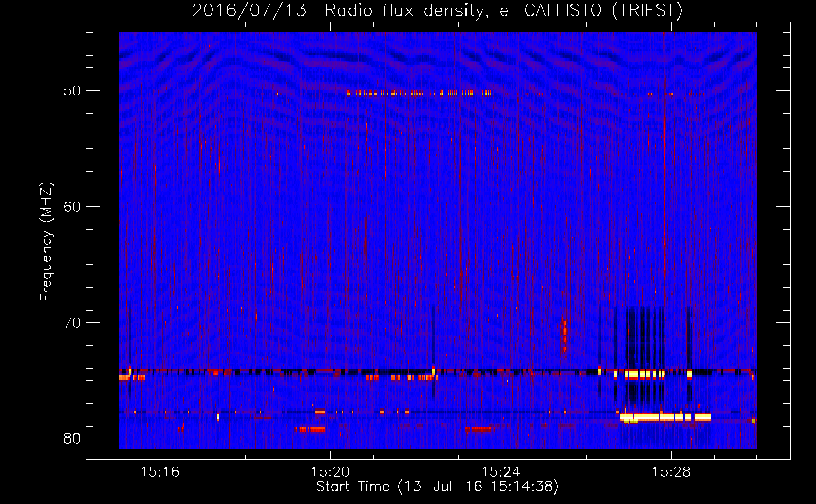Image resolution: width=816 pixels, height=504 pixels.
Task: Click the 15:16 time tick label
Action: [x=160, y=472]
